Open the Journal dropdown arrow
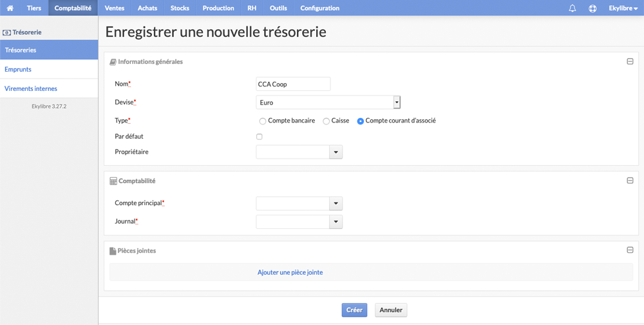The image size is (644, 325). pos(336,222)
